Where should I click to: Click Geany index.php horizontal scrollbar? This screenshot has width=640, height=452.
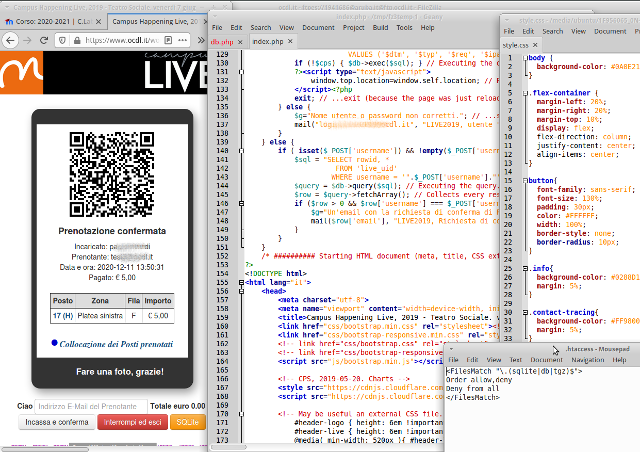(x=229, y=447)
